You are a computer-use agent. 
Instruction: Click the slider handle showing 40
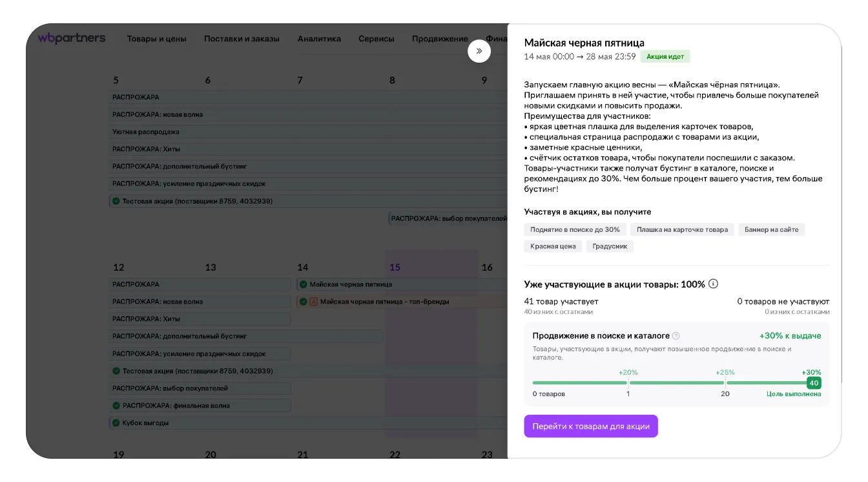tap(814, 383)
